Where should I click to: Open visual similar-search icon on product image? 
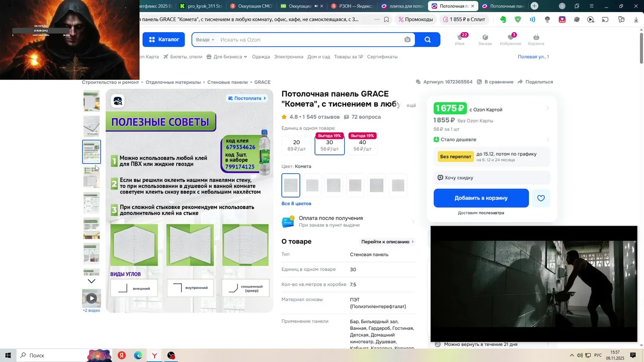(118, 101)
